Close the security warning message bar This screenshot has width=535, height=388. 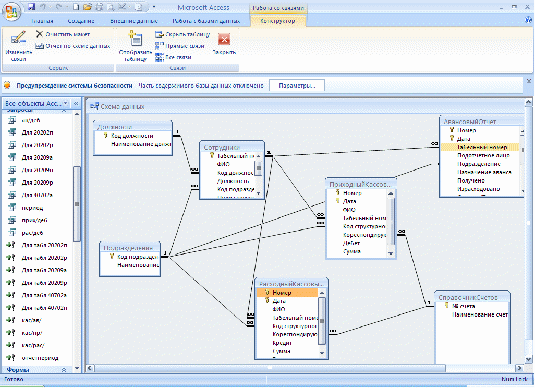[x=529, y=81]
